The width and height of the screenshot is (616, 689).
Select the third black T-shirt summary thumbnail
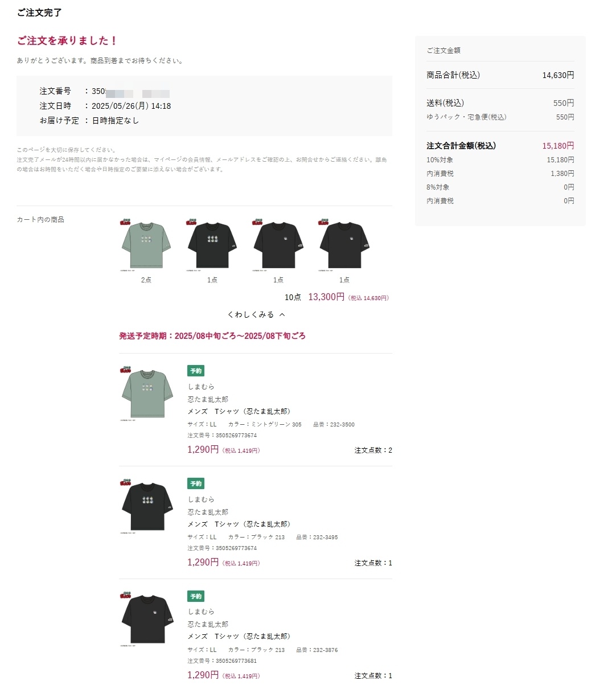tap(278, 245)
